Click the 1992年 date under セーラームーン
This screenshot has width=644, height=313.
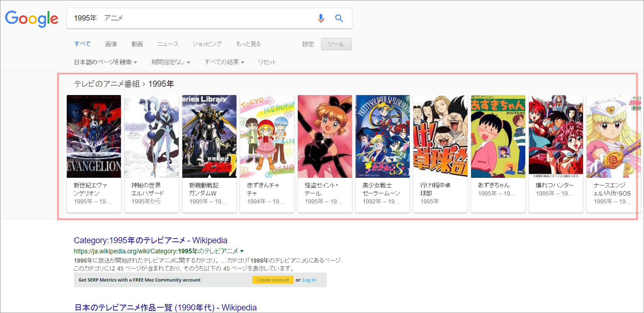click(381, 201)
